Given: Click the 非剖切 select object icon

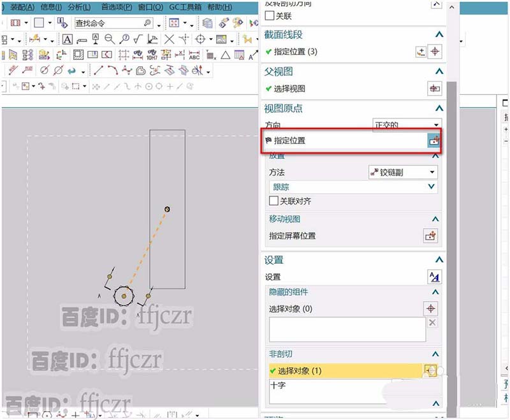Looking at the screenshot, I should pos(431,370).
